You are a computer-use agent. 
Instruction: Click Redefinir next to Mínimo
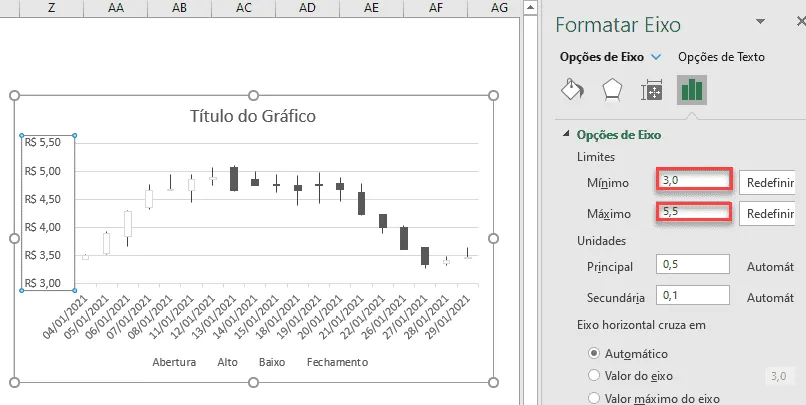click(x=767, y=183)
